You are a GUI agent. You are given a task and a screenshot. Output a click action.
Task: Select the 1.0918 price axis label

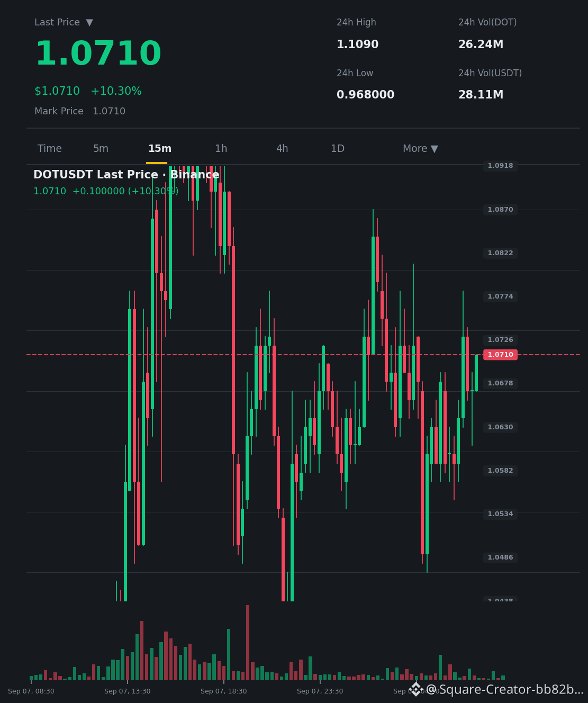coord(500,166)
